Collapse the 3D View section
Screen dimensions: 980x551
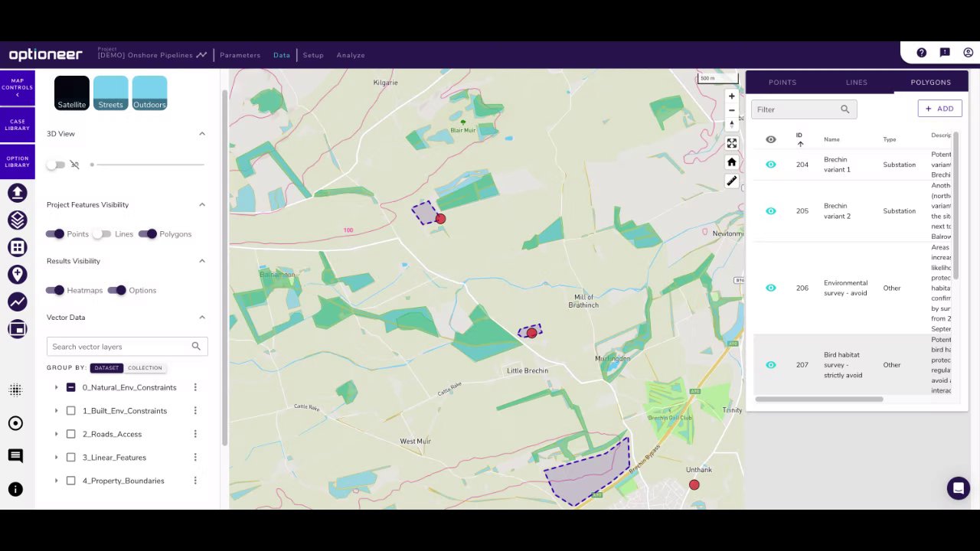202,134
